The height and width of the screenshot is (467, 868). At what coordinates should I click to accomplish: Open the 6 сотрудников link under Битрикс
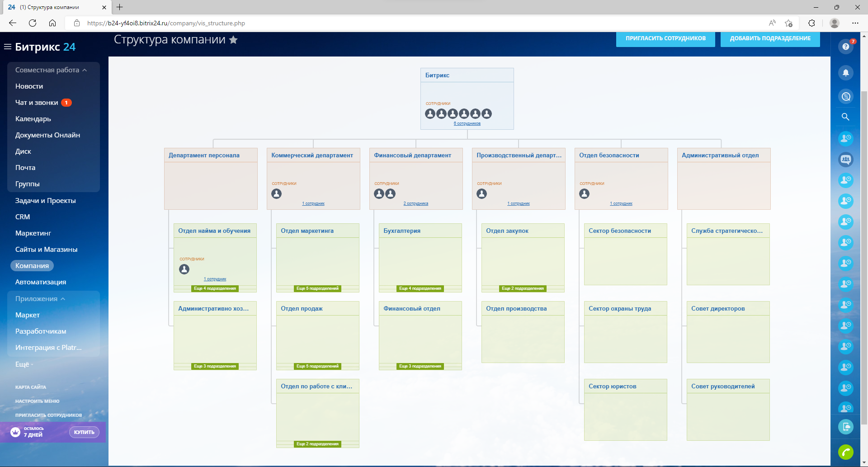(467, 123)
